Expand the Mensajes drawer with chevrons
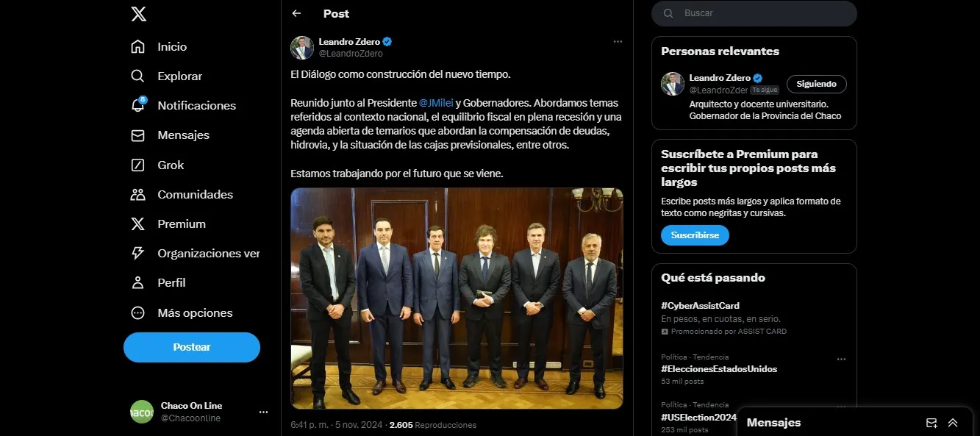 pyautogui.click(x=953, y=423)
